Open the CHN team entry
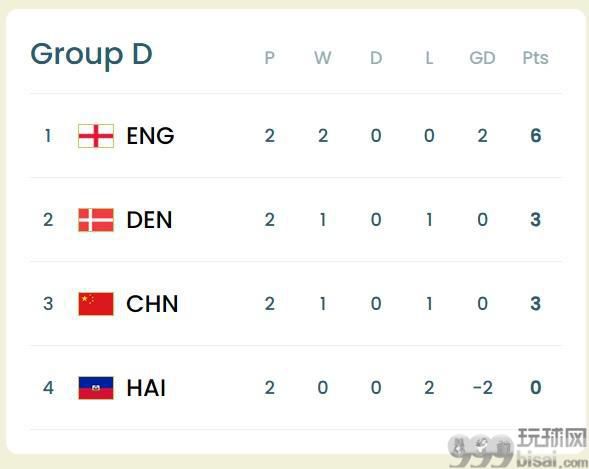 [x=152, y=304]
